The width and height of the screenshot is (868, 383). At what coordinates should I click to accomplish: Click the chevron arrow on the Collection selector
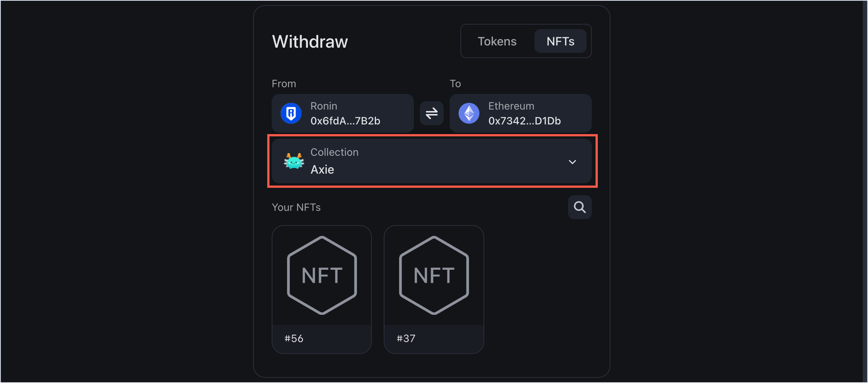click(572, 162)
